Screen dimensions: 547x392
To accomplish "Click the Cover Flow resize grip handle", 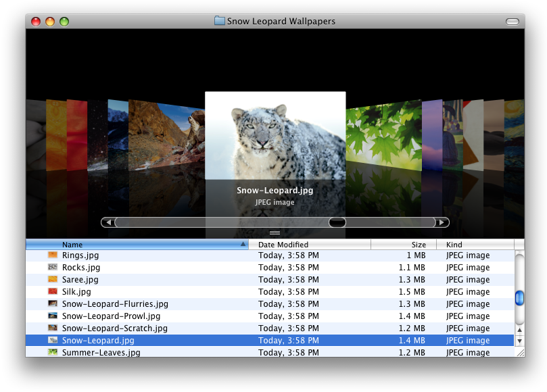I will pyautogui.click(x=275, y=233).
